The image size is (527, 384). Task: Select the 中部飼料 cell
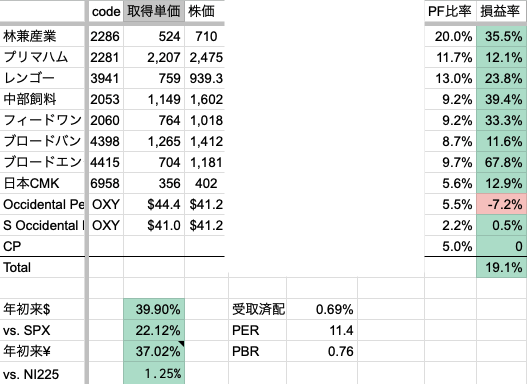tap(42, 99)
